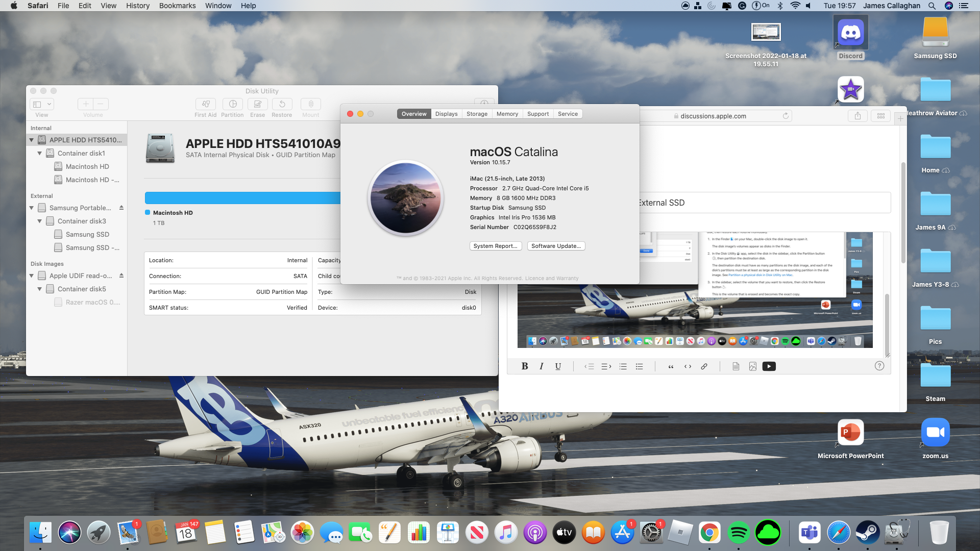Click the Safari share icon

(x=857, y=116)
